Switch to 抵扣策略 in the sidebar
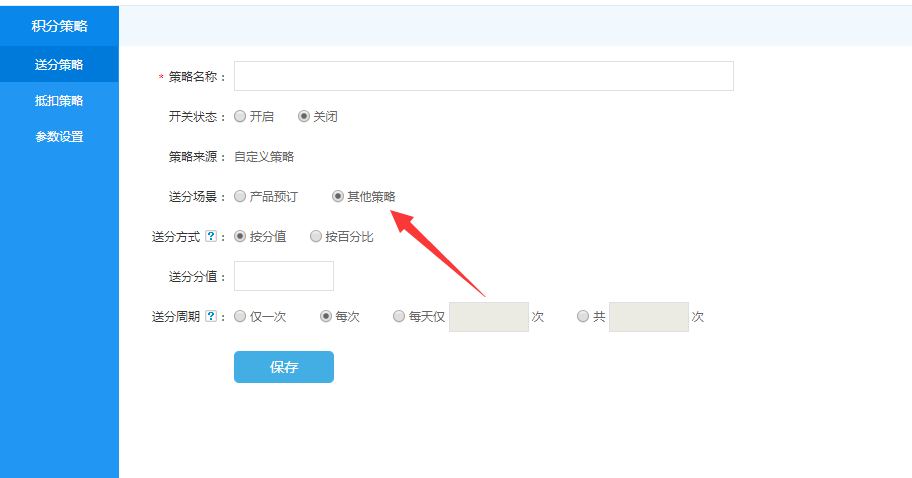This screenshot has height=478, width=912. tap(59, 101)
